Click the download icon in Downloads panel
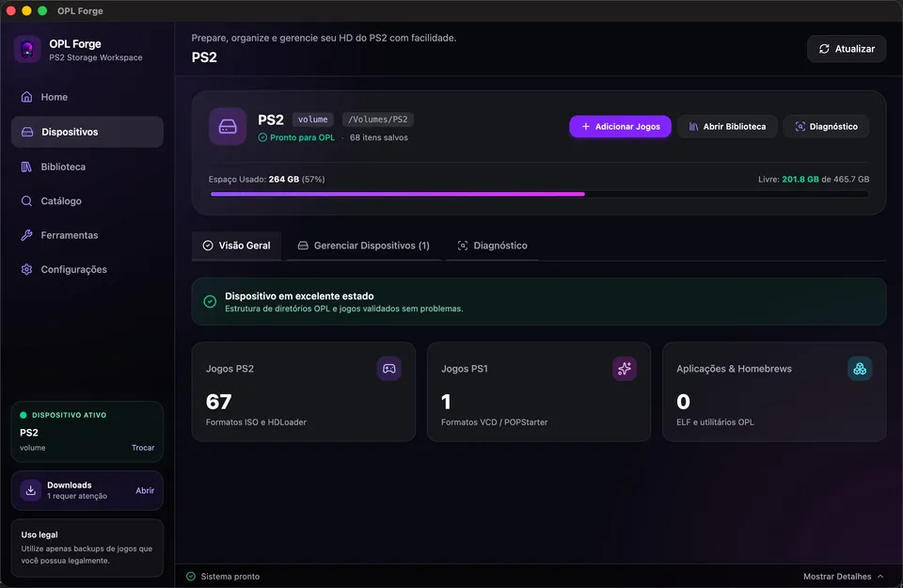903x588 pixels. coord(30,491)
